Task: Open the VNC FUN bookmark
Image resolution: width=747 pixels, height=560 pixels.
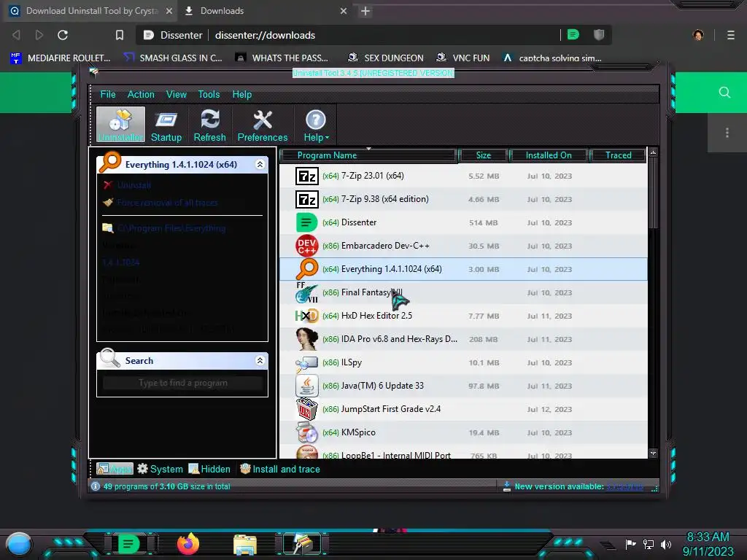Action: [x=463, y=58]
